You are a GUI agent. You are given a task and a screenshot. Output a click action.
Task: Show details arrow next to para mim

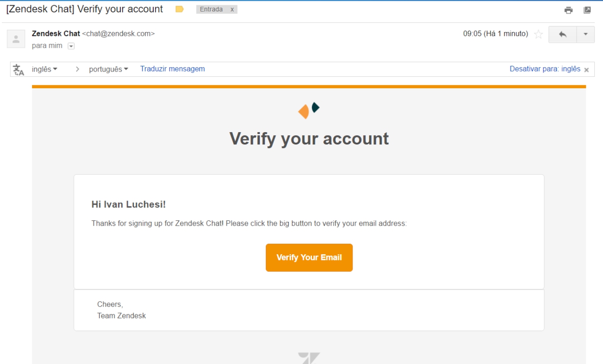pos(71,46)
